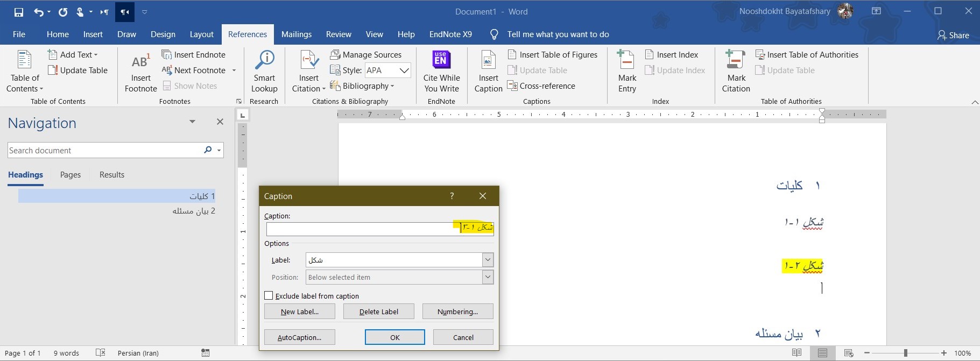Check Exclude label from caption

269,295
